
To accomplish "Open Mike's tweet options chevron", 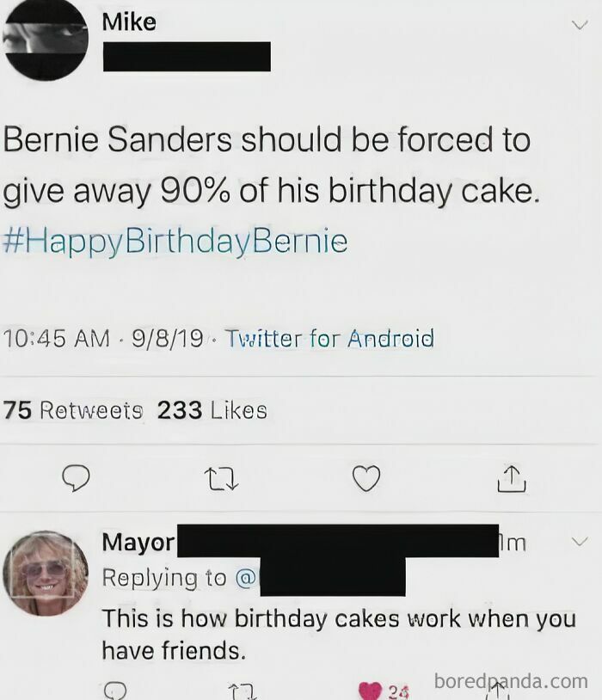I will click(580, 26).
